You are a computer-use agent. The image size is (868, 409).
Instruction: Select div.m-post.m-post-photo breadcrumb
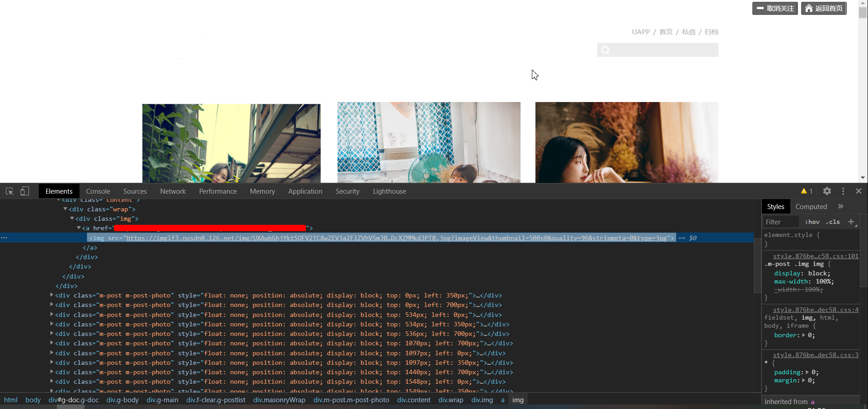(351, 400)
